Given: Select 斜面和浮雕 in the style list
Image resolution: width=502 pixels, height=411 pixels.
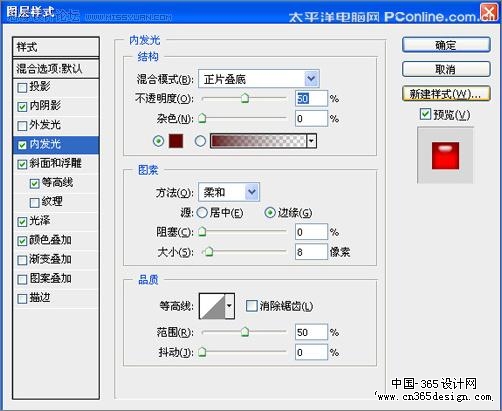Looking at the screenshot, I should [56, 163].
